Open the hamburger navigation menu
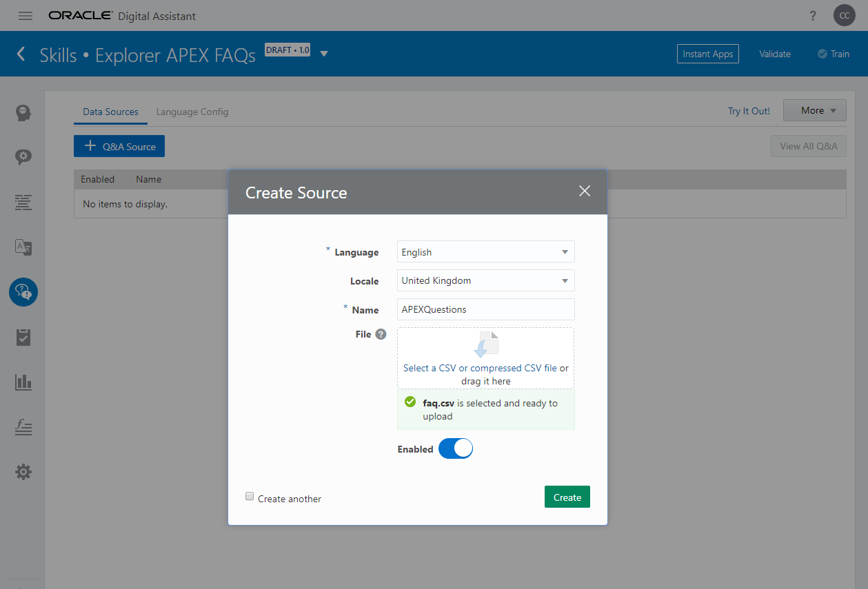The image size is (868, 589). pyautogui.click(x=25, y=16)
